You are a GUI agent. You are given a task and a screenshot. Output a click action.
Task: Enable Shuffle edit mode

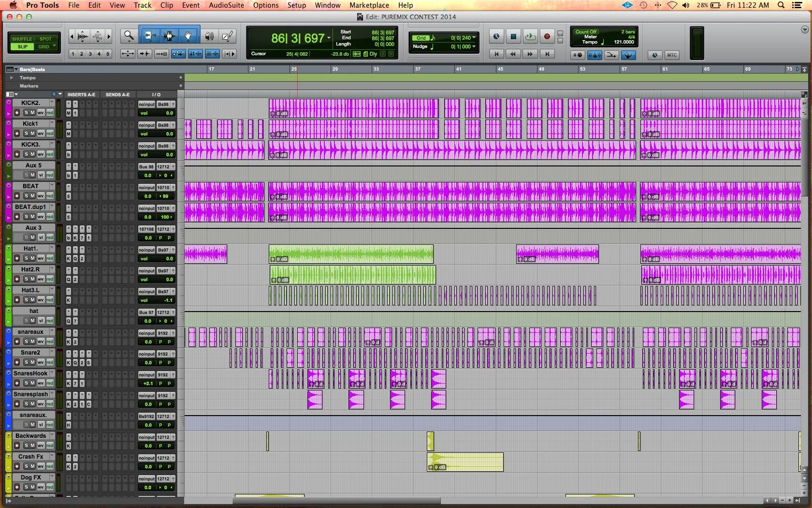click(x=22, y=39)
